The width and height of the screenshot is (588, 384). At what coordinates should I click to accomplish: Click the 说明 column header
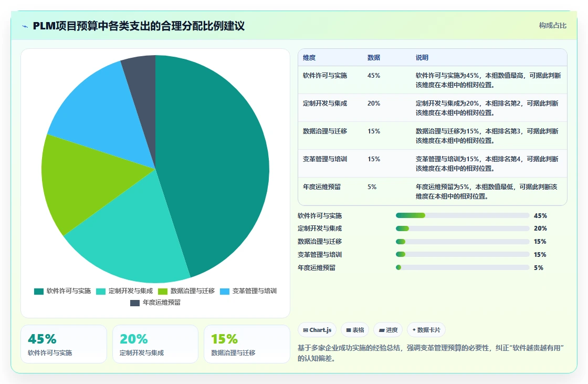pos(422,58)
